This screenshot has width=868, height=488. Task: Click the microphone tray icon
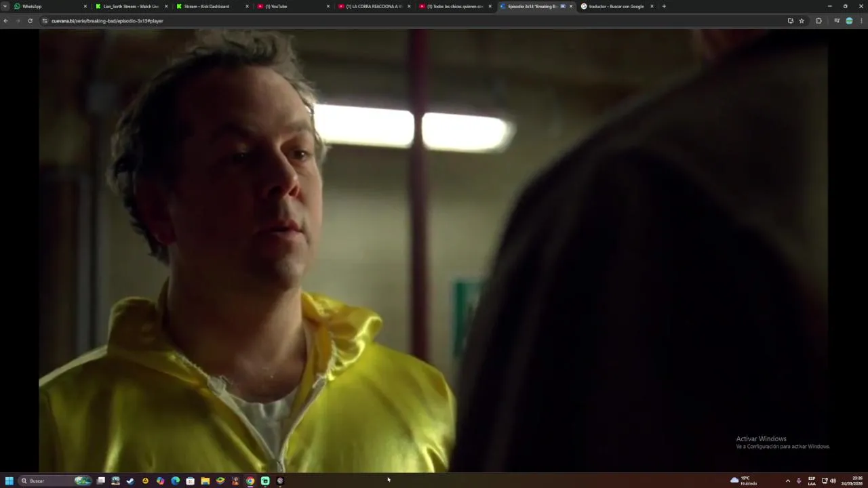799,481
